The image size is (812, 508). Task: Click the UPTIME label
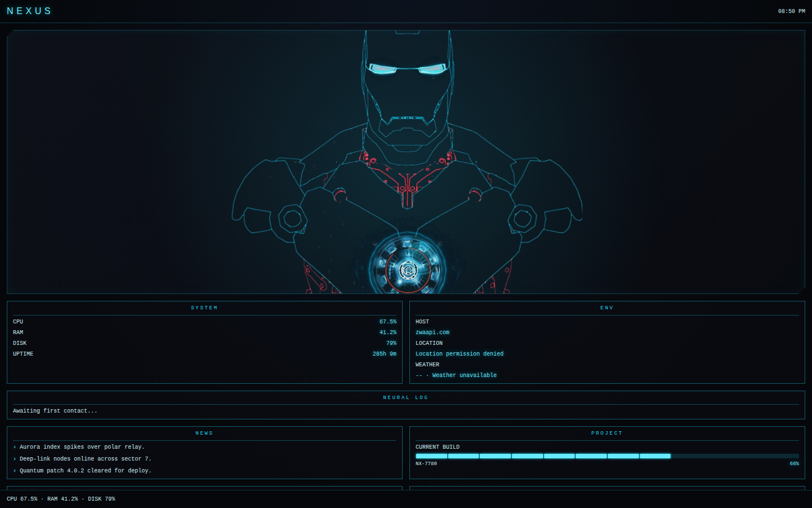[x=23, y=354]
